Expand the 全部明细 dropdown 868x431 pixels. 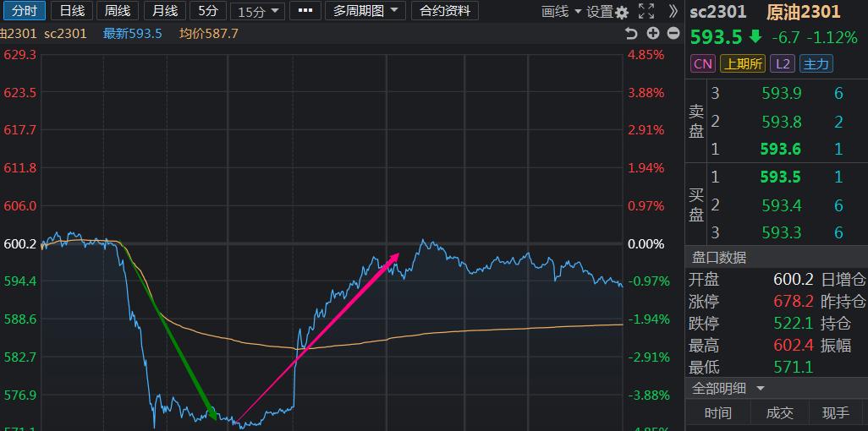coord(727,389)
